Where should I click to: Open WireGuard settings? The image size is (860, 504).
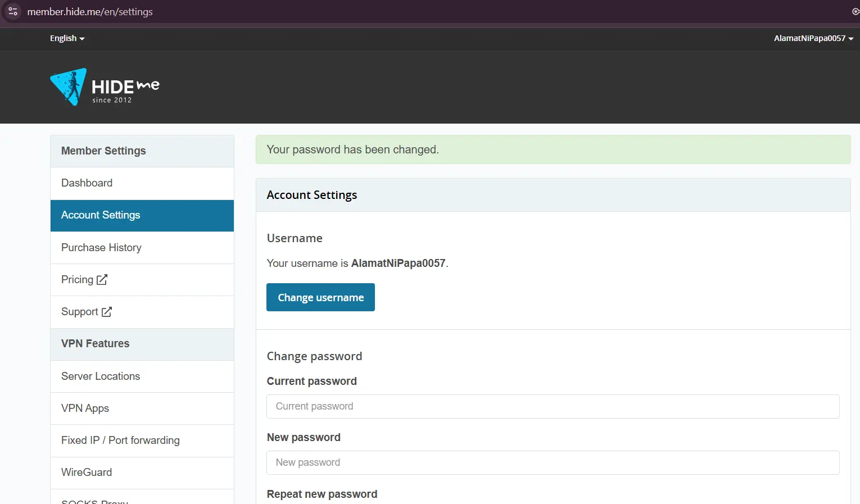(x=142, y=473)
